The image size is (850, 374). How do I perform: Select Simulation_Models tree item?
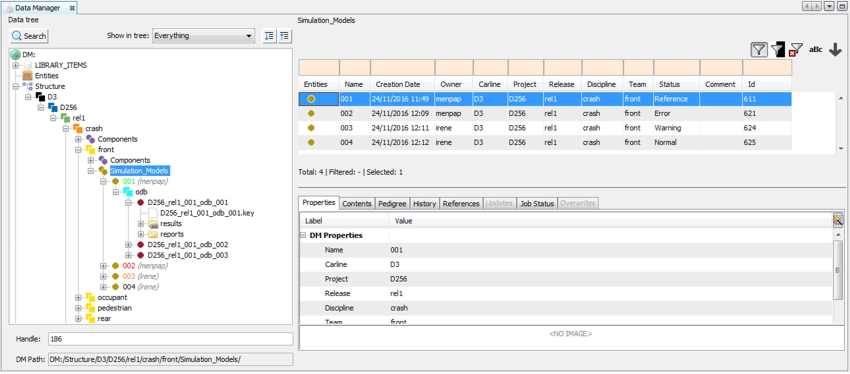(x=140, y=171)
